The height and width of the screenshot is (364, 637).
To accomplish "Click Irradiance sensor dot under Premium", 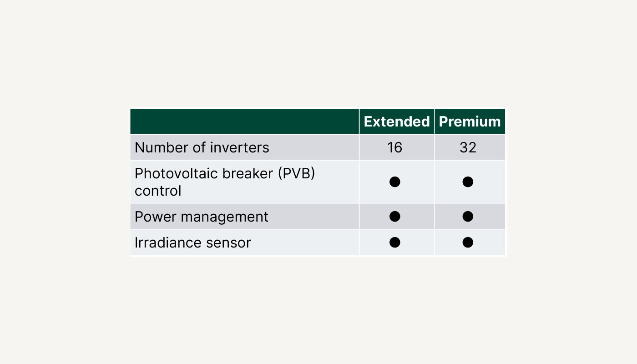I will pos(468,243).
